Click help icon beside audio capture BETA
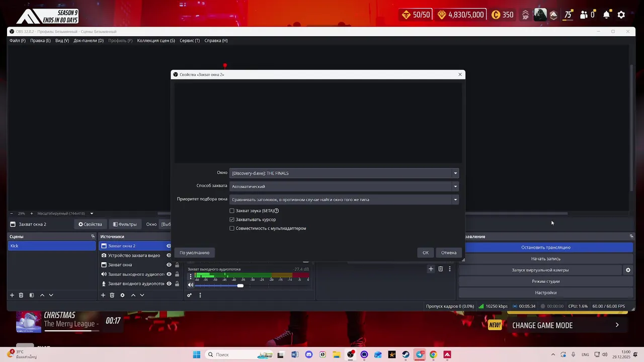Screen dimensions: 644x362 point(277,211)
